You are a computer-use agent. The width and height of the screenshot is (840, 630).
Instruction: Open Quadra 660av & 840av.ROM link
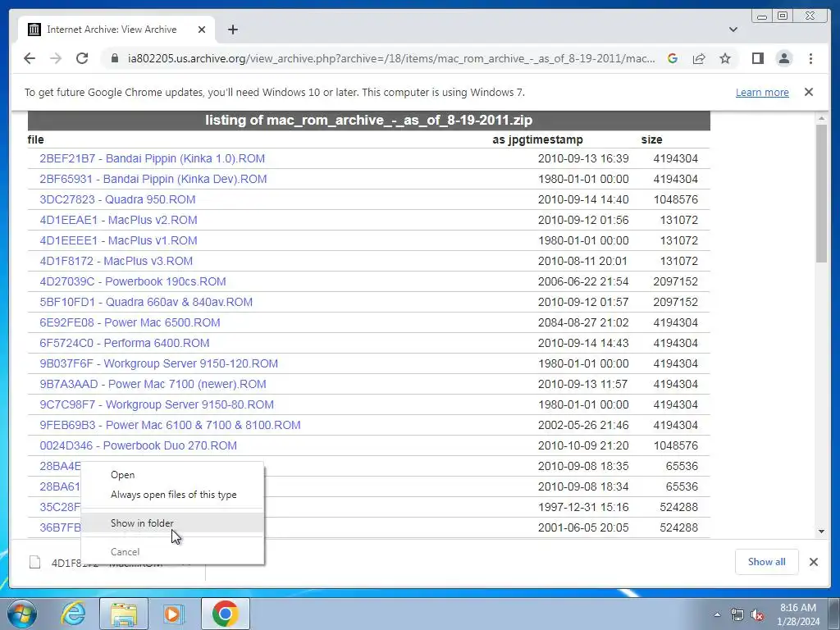pyautogui.click(x=146, y=302)
